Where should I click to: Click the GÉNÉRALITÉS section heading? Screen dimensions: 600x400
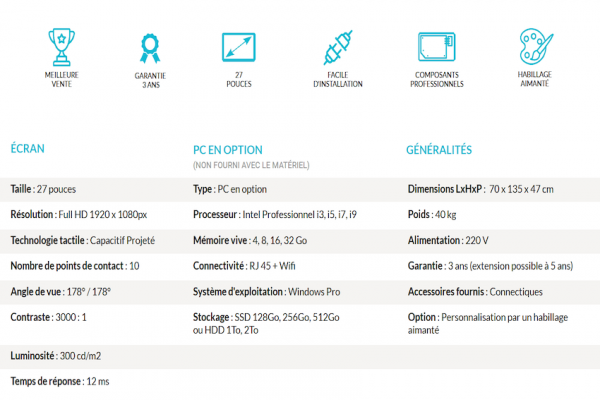[x=439, y=150]
